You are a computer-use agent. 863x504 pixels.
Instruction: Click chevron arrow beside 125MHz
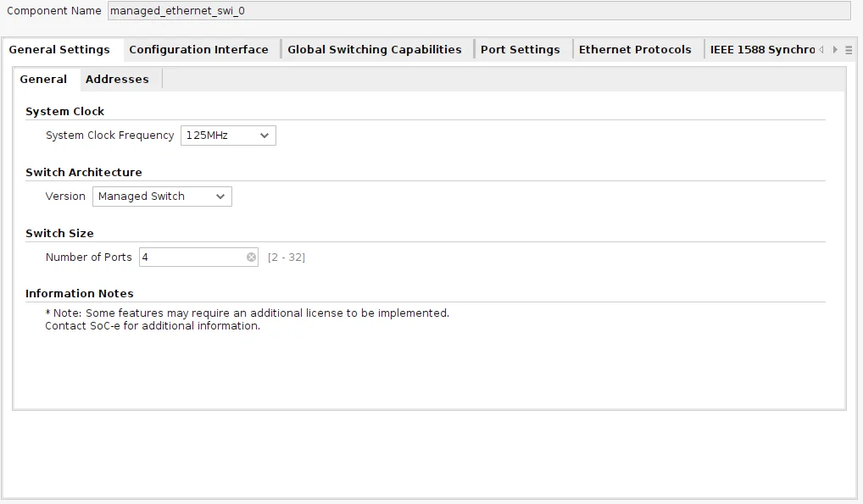264,136
